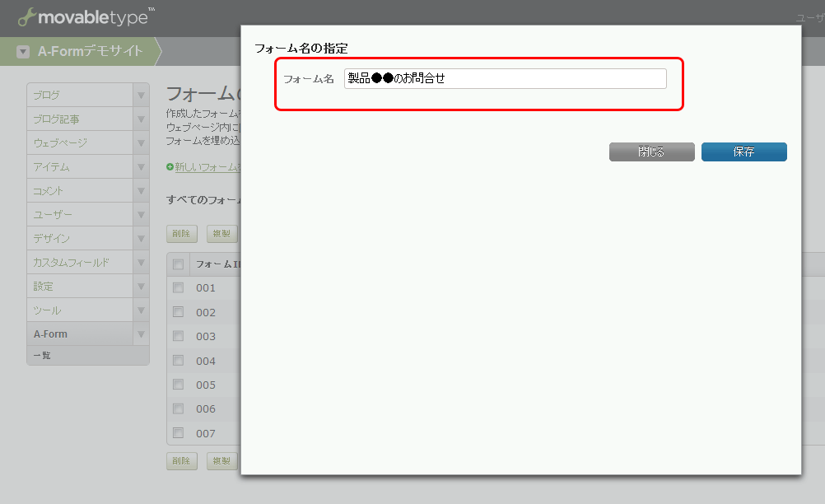Click the 複製 button above the form list

221,234
